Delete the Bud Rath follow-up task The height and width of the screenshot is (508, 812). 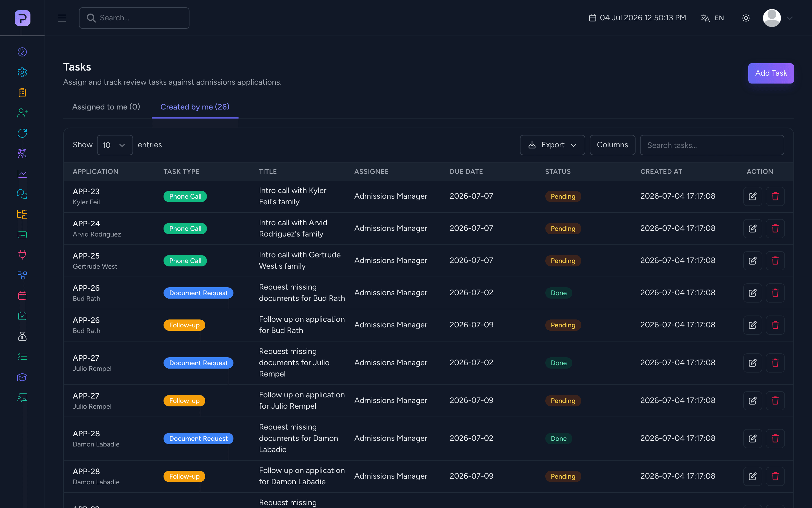775,325
